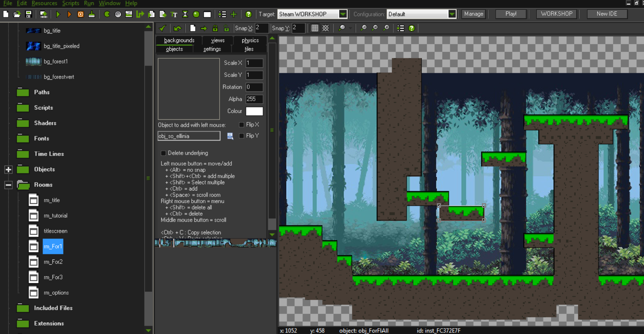Viewport: 644px width, 334px height.
Task: Expand the Objects folder tree
Action: coord(9,169)
